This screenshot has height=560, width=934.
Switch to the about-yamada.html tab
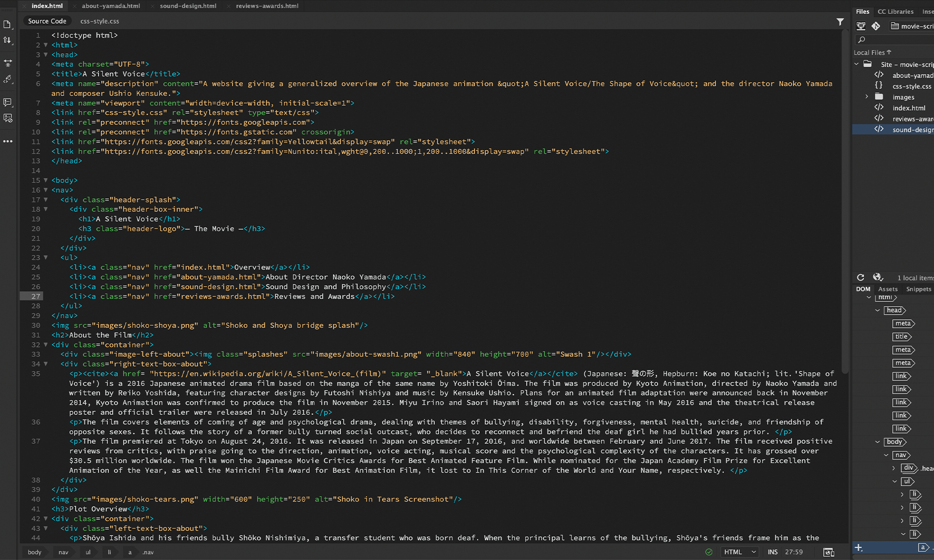point(111,6)
